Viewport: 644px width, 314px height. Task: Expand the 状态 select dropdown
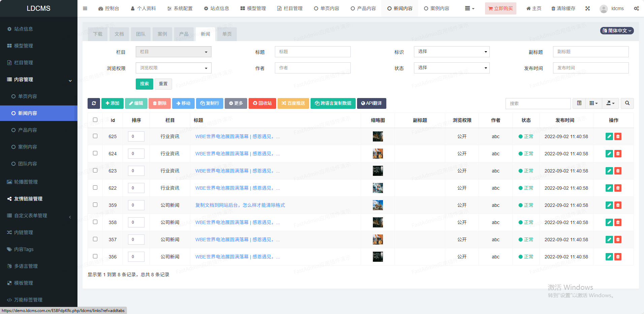pyautogui.click(x=451, y=68)
